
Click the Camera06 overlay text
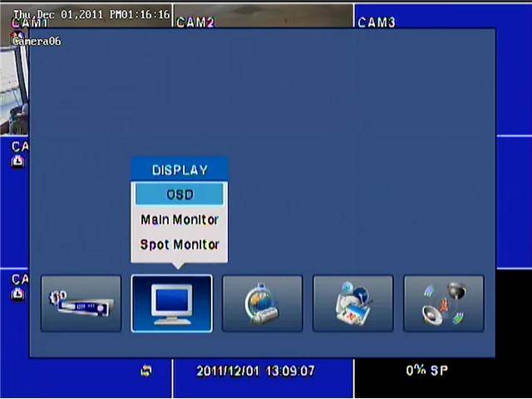tap(37, 42)
